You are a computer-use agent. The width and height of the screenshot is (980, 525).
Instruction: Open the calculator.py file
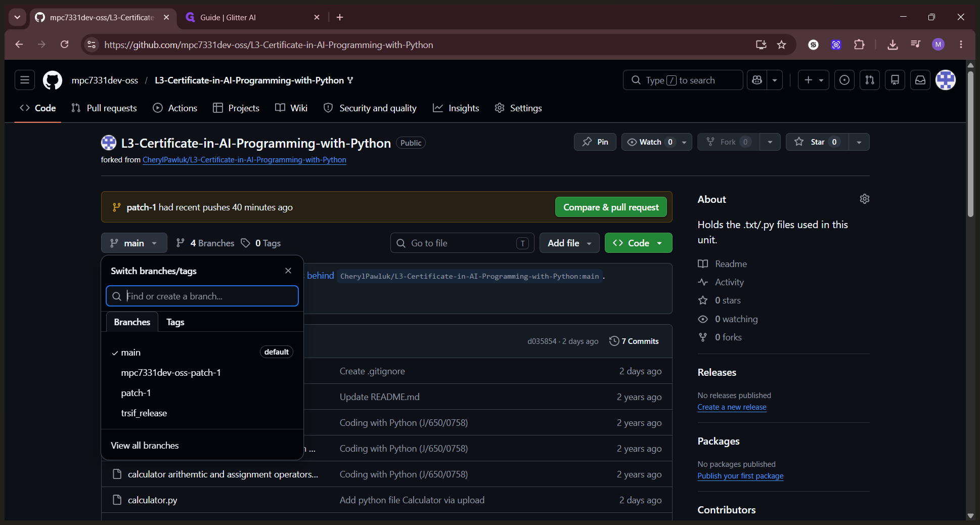coord(152,500)
